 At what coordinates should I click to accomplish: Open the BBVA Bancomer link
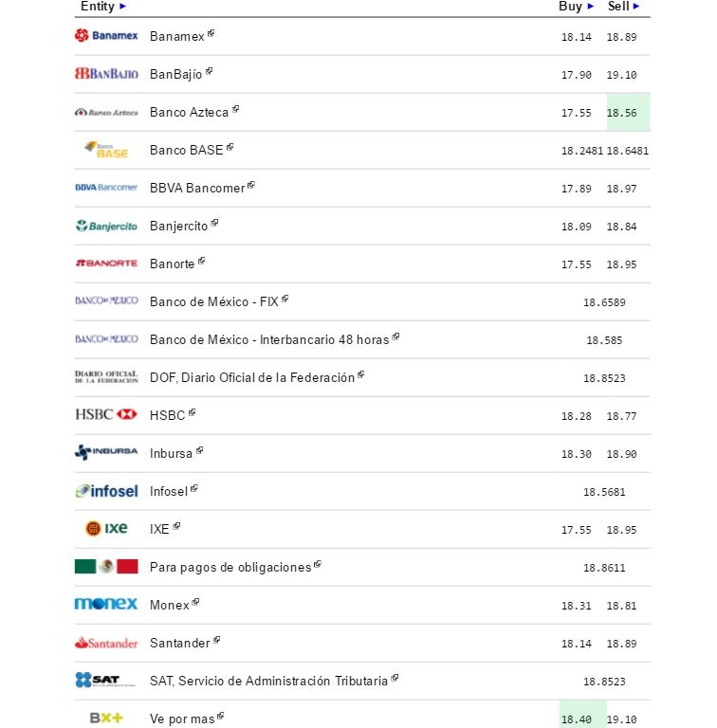point(196,189)
